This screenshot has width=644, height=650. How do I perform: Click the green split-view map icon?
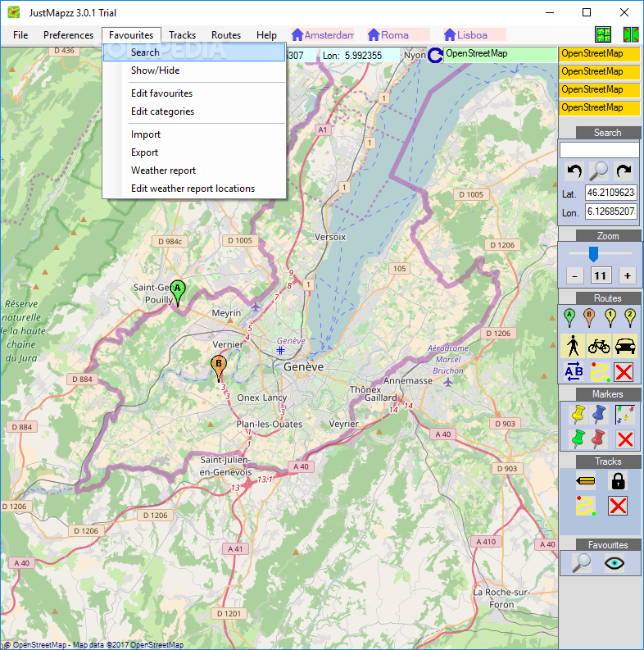pyautogui.click(x=631, y=34)
